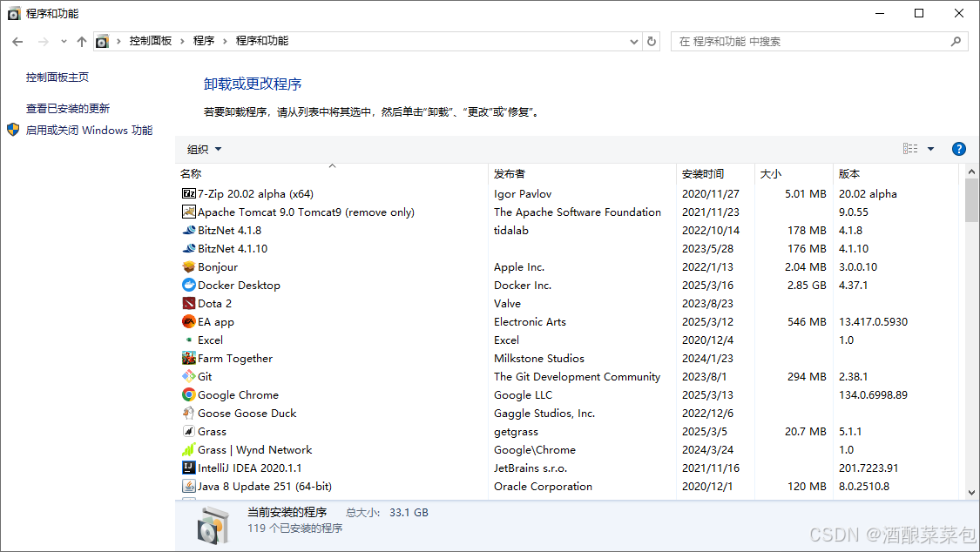The image size is (980, 552).
Task: Select the IntelliJ IDEA 2020.1.1 icon
Action: click(x=189, y=468)
